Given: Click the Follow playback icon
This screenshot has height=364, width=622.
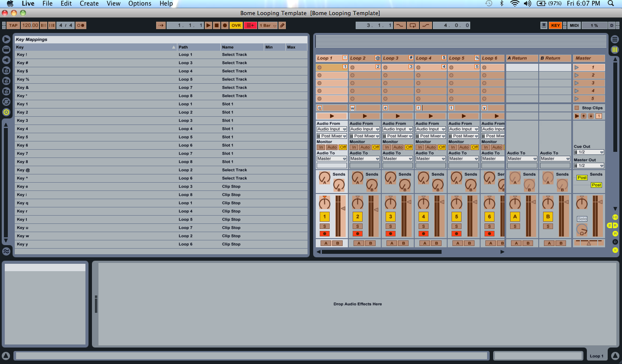Looking at the screenshot, I should pos(161,26).
